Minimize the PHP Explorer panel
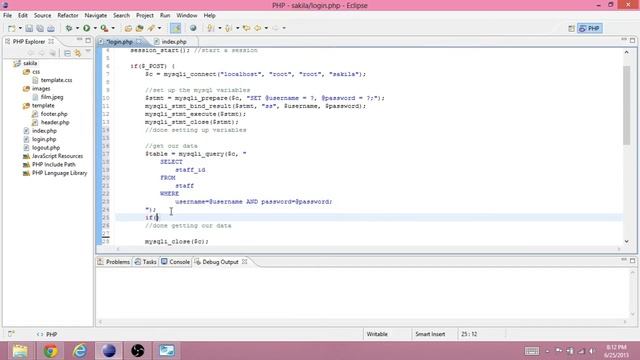Viewport: 640px width, 360px height. tap(79, 40)
